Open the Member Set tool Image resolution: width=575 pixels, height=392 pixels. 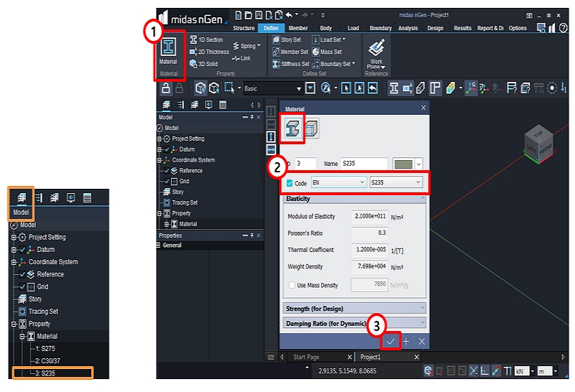pyautogui.click(x=290, y=52)
